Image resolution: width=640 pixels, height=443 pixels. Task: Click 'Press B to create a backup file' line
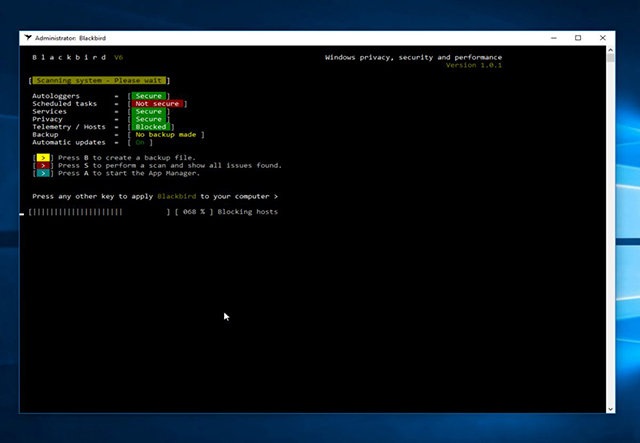click(127, 158)
